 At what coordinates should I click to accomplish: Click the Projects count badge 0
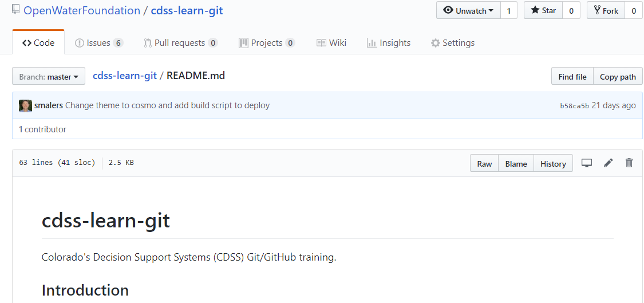(x=290, y=43)
